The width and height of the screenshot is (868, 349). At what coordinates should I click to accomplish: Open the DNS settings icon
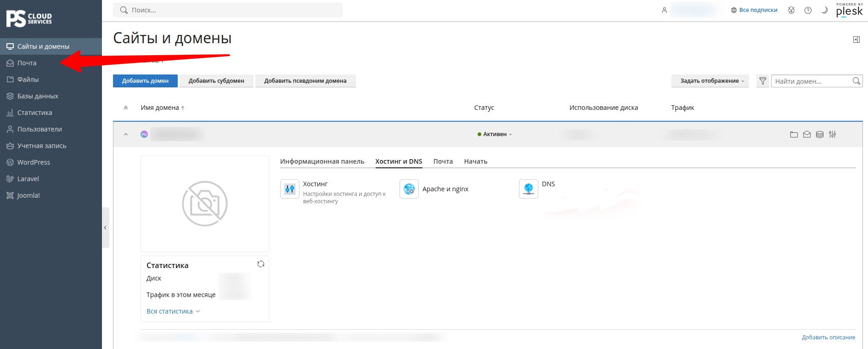point(529,189)
